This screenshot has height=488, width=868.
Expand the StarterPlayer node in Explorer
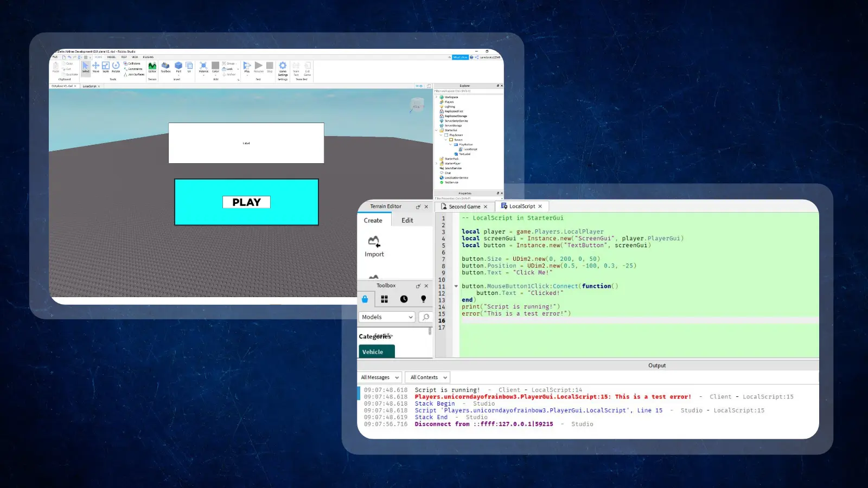(436, 163)
